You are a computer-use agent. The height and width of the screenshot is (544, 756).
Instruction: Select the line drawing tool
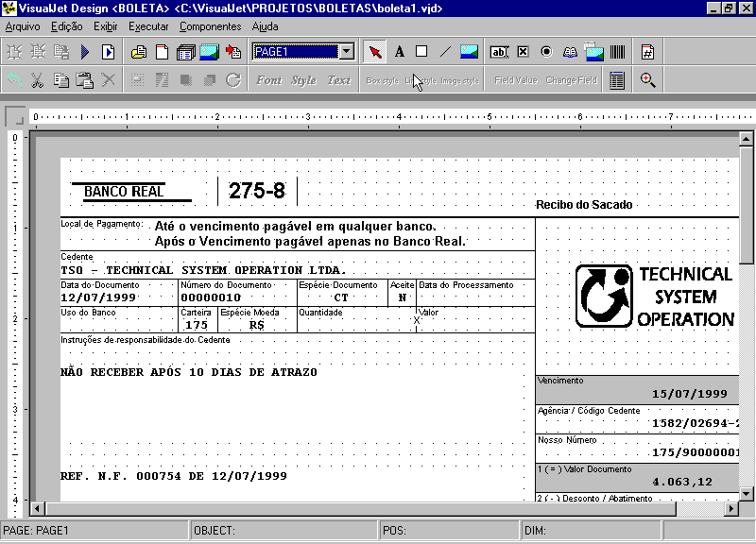443,52
